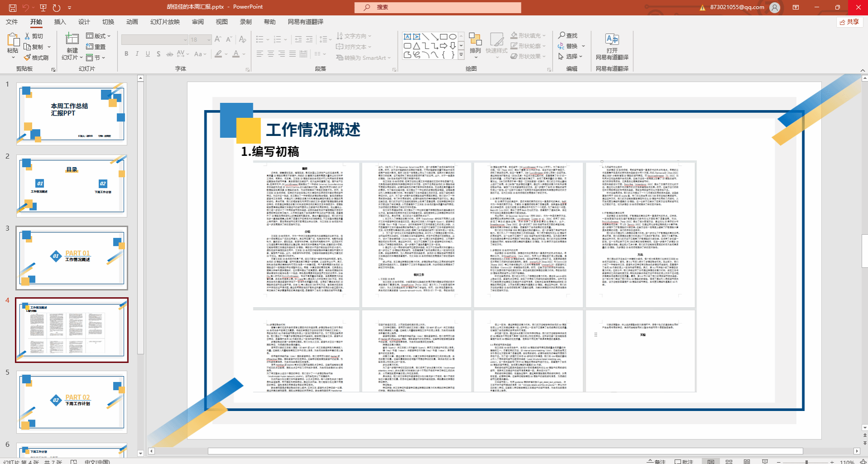Image resolution: width=868 pixels, height=464 pixels.
Task: Select the oval shape in shapes gallery
Action: 453,37
